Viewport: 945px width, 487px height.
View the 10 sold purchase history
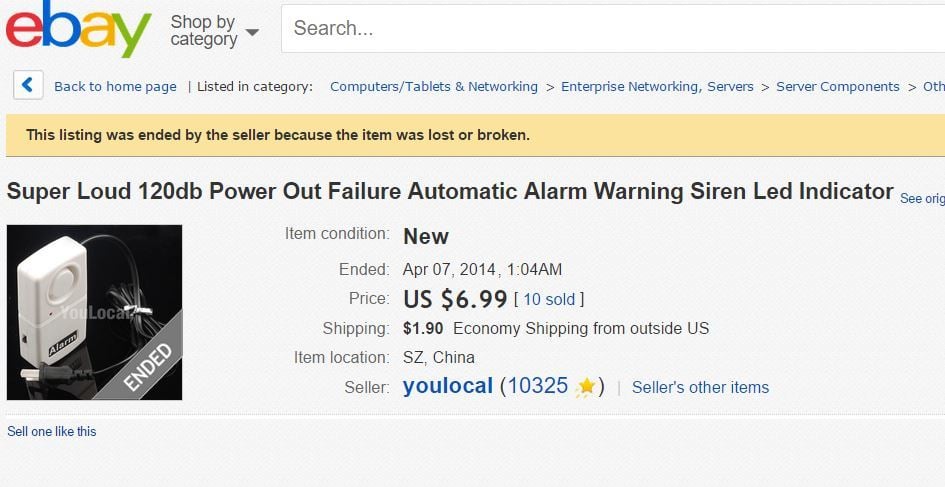(549, 299)
